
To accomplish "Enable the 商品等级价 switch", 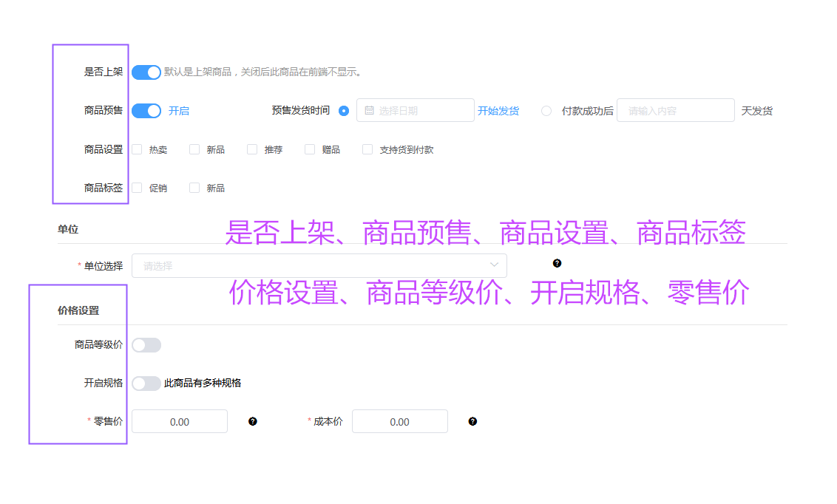I will pyautogui.click(x=146, y=345).
